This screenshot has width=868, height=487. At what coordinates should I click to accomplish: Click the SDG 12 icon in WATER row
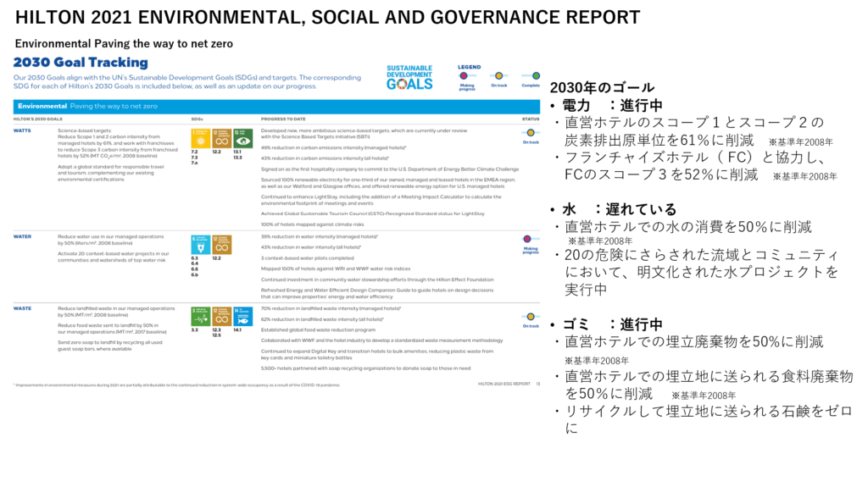point(221,245)
